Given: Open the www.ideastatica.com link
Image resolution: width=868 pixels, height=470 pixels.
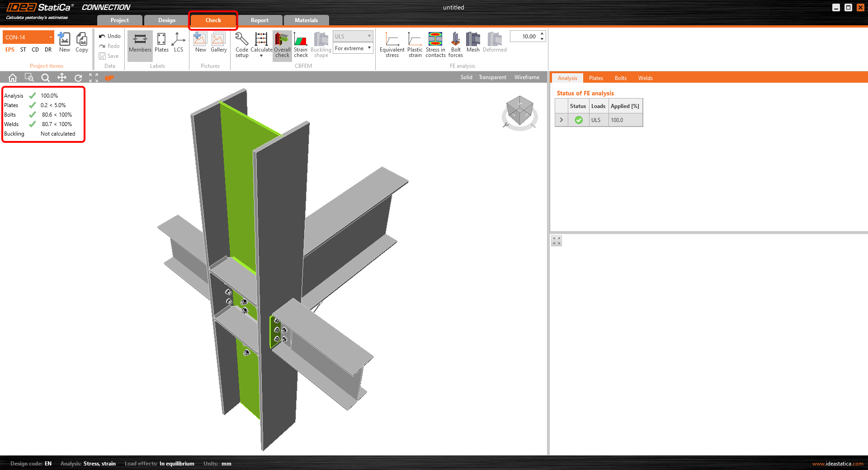Looking at the screenshot, I should [837, 464].
